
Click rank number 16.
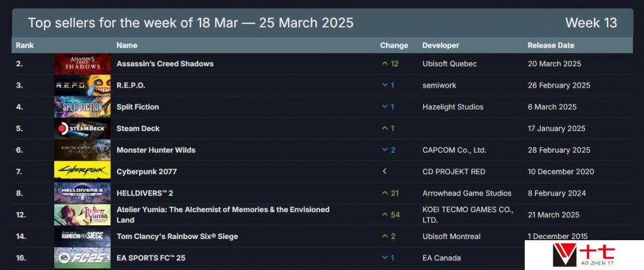coord(21,257)
